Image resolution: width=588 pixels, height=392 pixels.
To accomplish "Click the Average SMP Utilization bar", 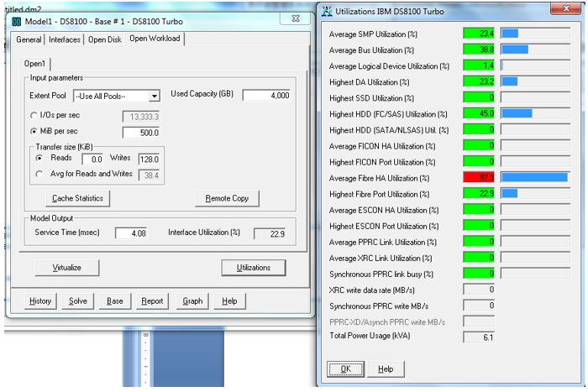I will [536, 34].
